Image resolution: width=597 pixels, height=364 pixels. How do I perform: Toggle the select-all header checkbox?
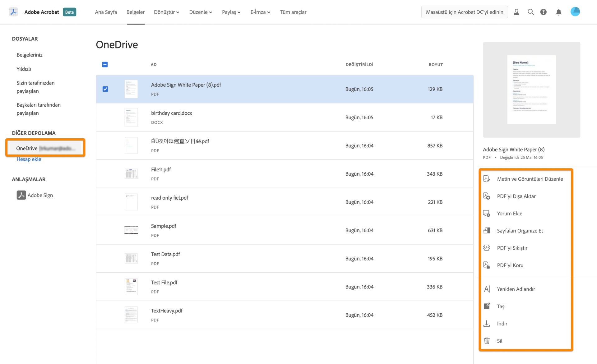[x=105, y=64]
